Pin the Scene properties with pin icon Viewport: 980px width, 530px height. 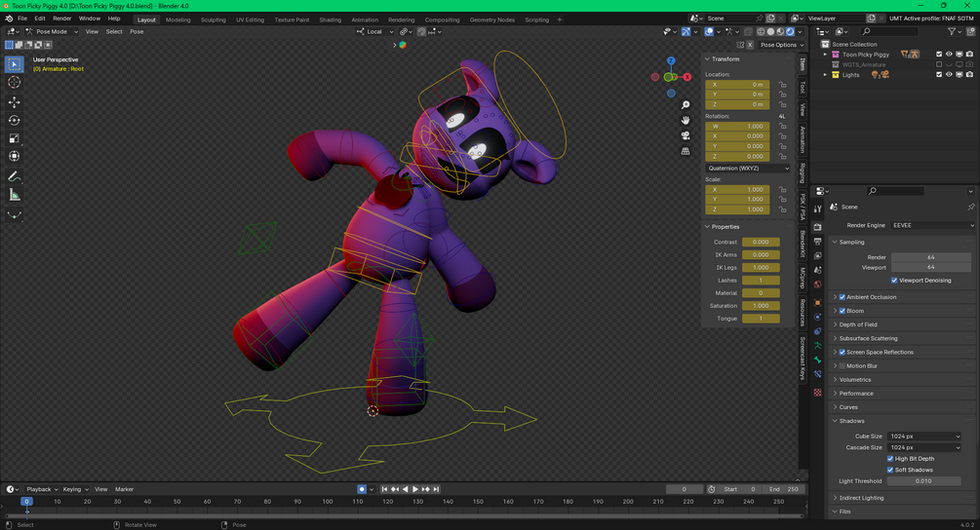(970, 207)
